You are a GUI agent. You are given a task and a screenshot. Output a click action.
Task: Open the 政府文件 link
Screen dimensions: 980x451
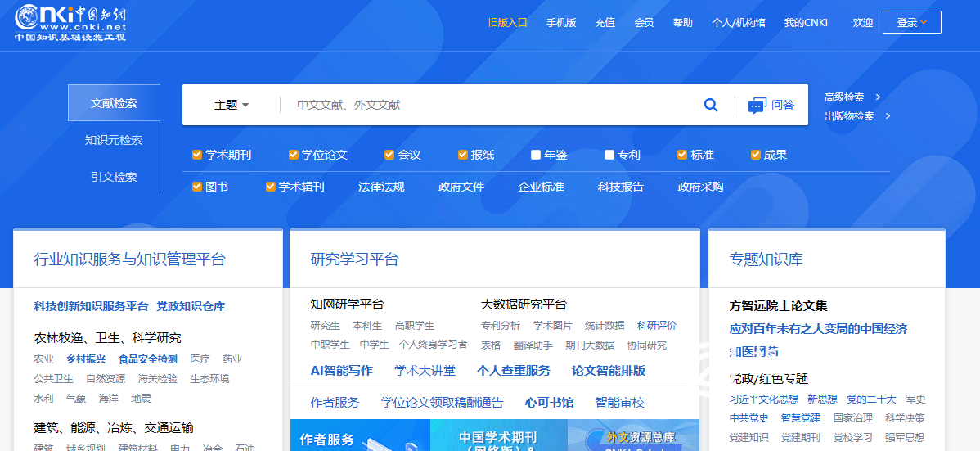click(x=461, y=187)
